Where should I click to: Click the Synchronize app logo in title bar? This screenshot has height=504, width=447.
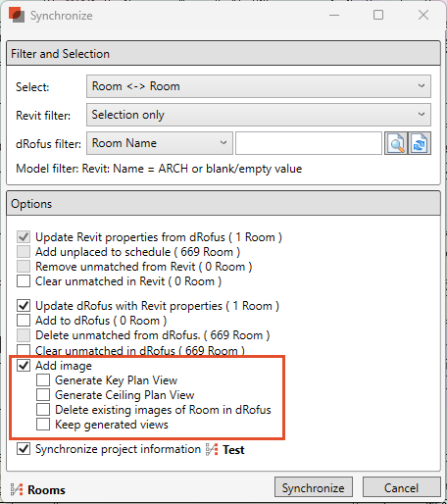point(17,15)
